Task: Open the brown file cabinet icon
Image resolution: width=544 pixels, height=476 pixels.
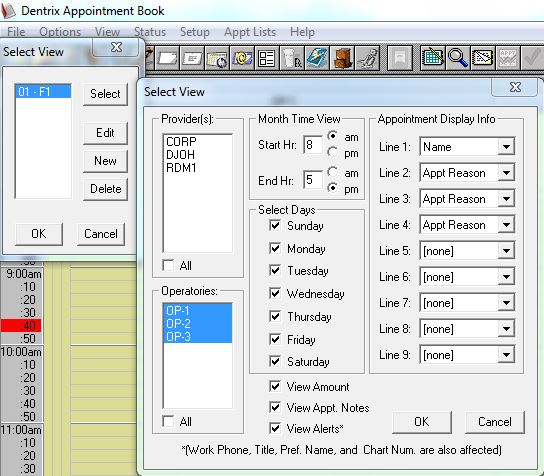Action: (x=342, y=58)
